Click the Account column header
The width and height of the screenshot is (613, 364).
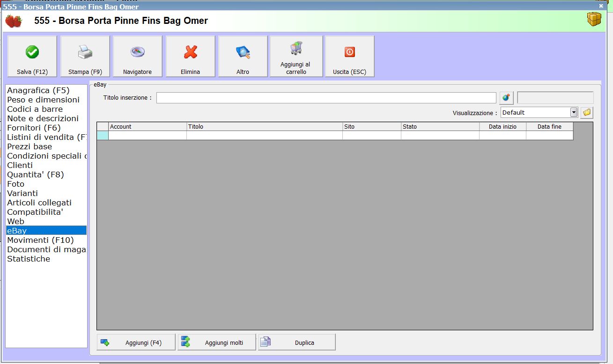[148, 127]
